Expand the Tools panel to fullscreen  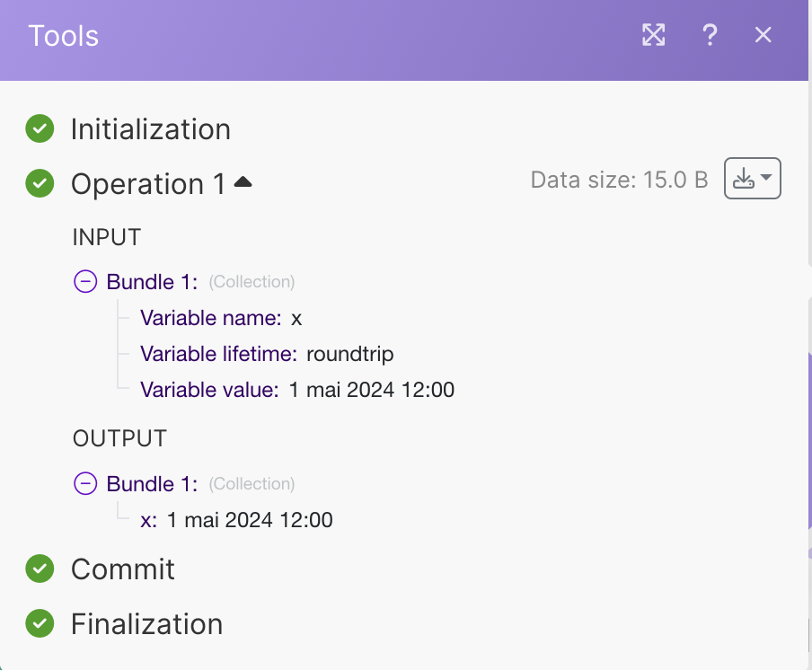[653, 35]
